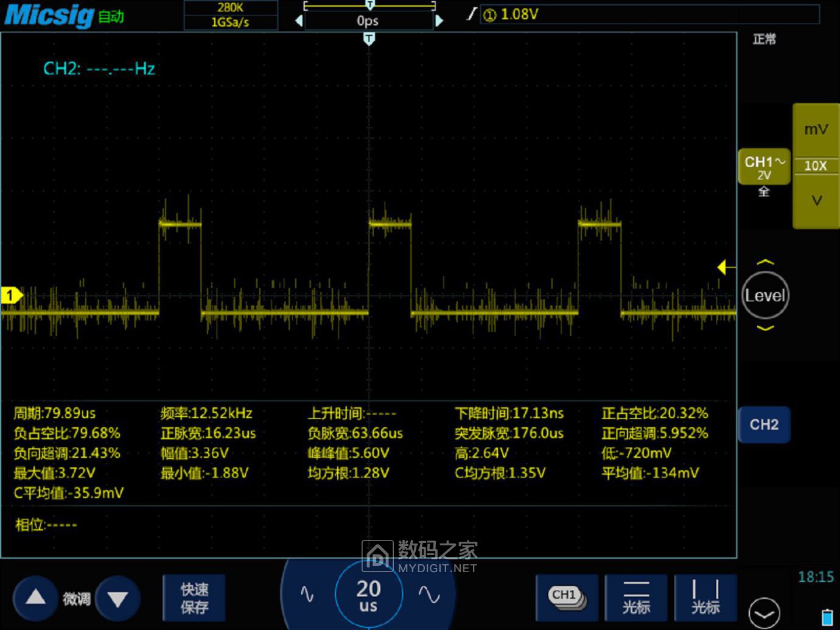Open the vertical cursor menu
Image resolution: width=840 pixels, height=630 pixels.
(x=705, y=597)
